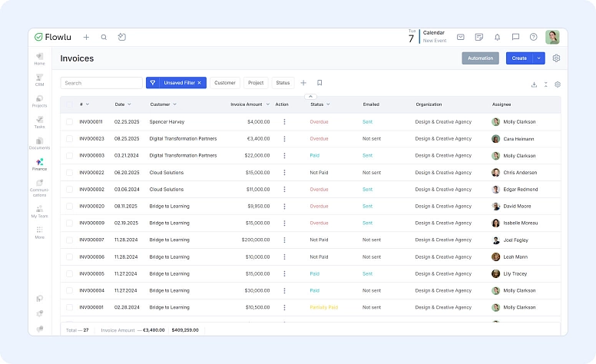This screenshot has height=364, width=596.
Task: Open the CRM section in sidebar
Action: [39, 79]
